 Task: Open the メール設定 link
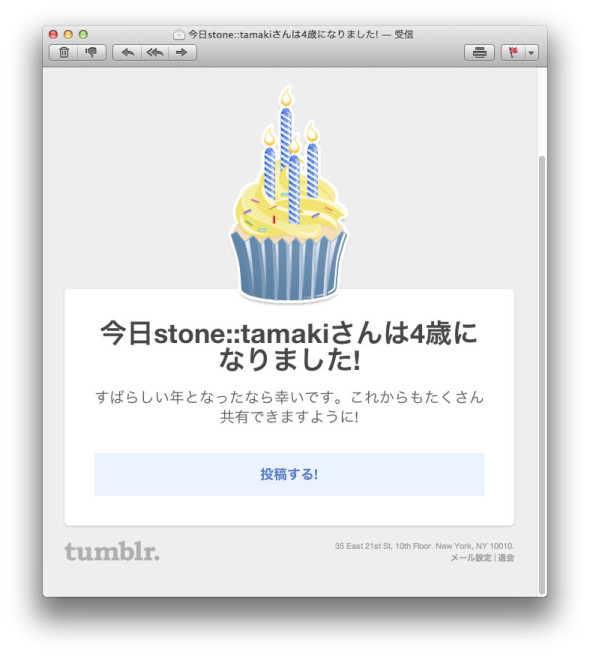click(x=471, y=558)
